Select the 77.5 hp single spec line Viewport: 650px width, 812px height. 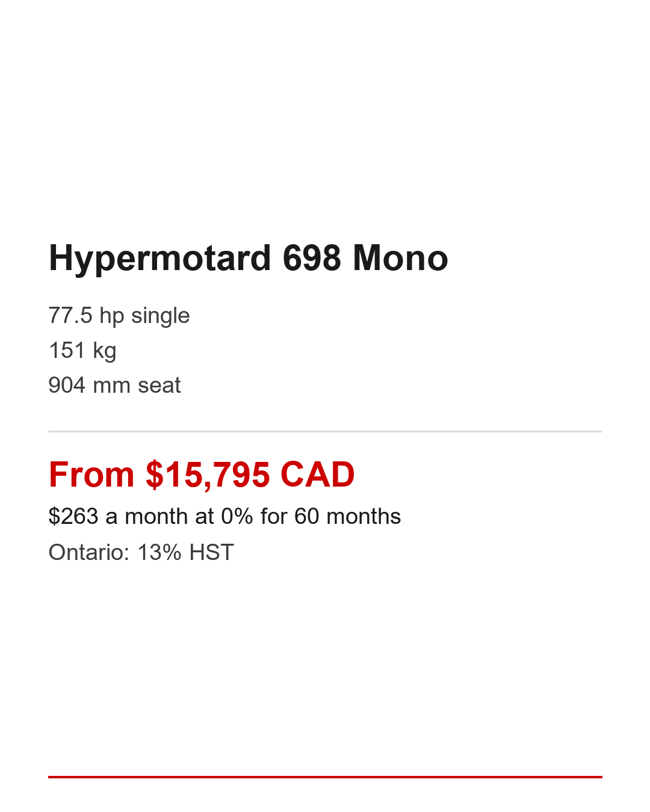point(119,316)
